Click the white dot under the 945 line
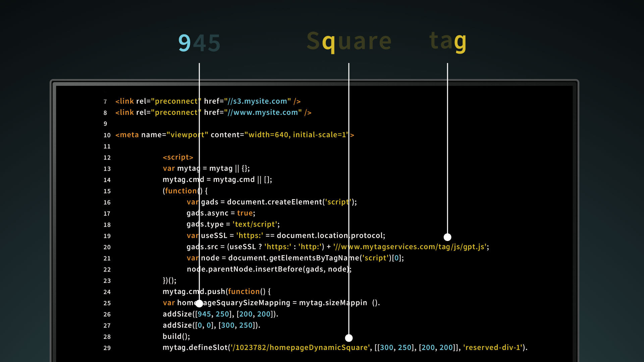 pyautogui.click(x=199, y=304)
